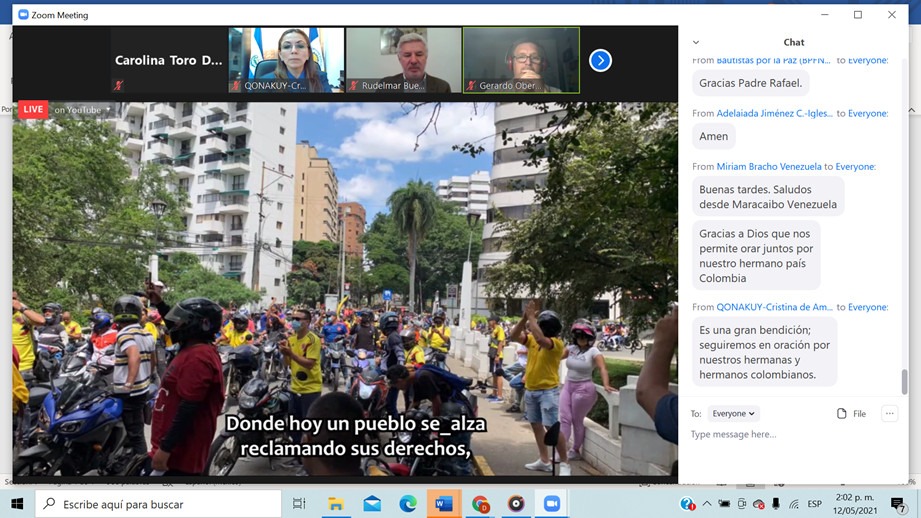
Task: Click the shared video main view
Action: tap(345, 289)
